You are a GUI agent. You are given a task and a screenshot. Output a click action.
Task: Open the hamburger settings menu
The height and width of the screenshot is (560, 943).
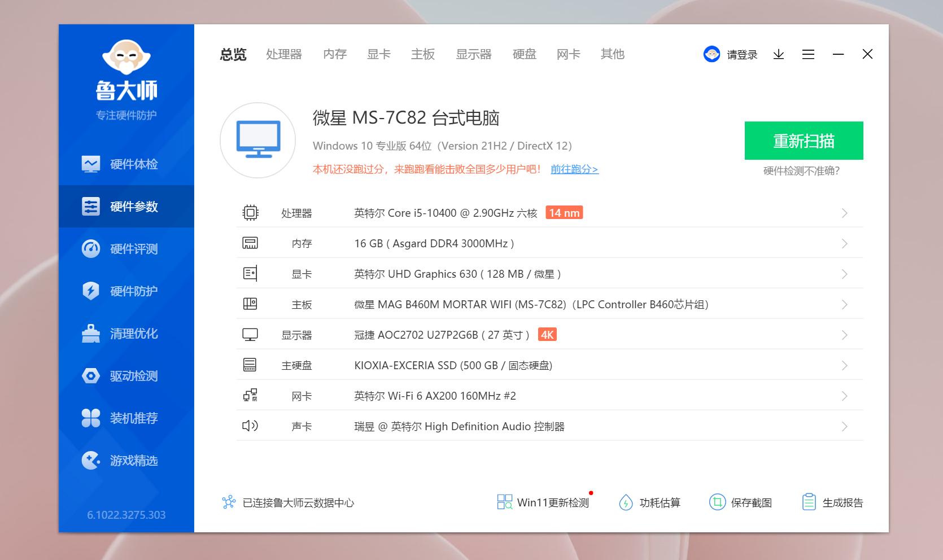coord(808,54)
